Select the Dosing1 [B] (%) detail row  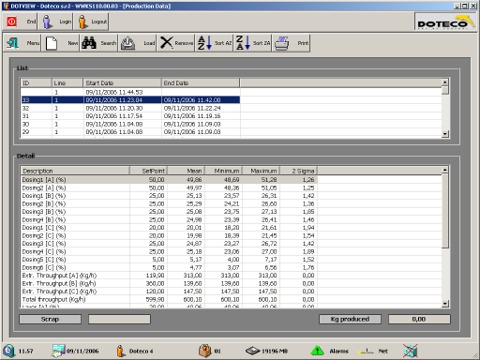[169, 196]
